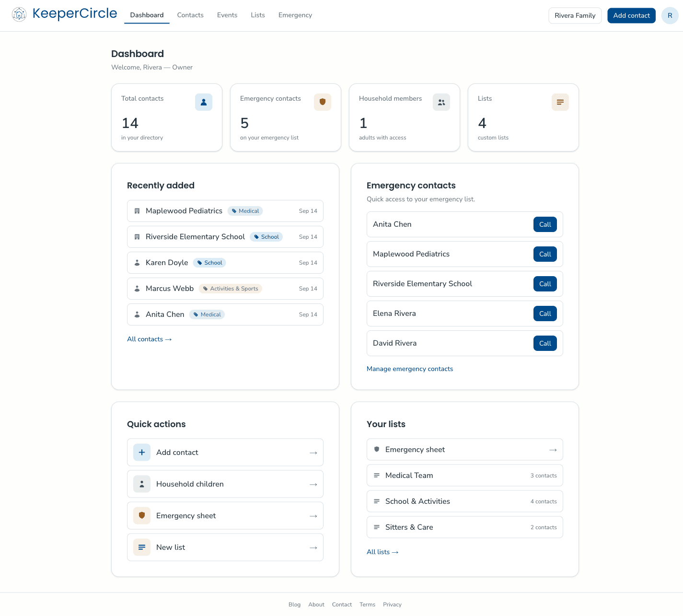The image size is (683, 616).
Task: Click the Medical tag on Maplewood Pediatrics
Action: (x=245, y=211)
